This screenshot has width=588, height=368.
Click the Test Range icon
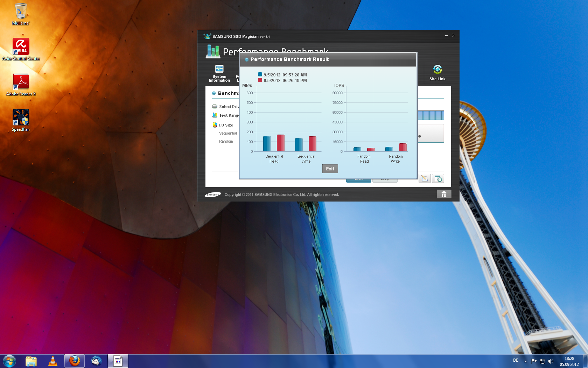tap(215, 115)
